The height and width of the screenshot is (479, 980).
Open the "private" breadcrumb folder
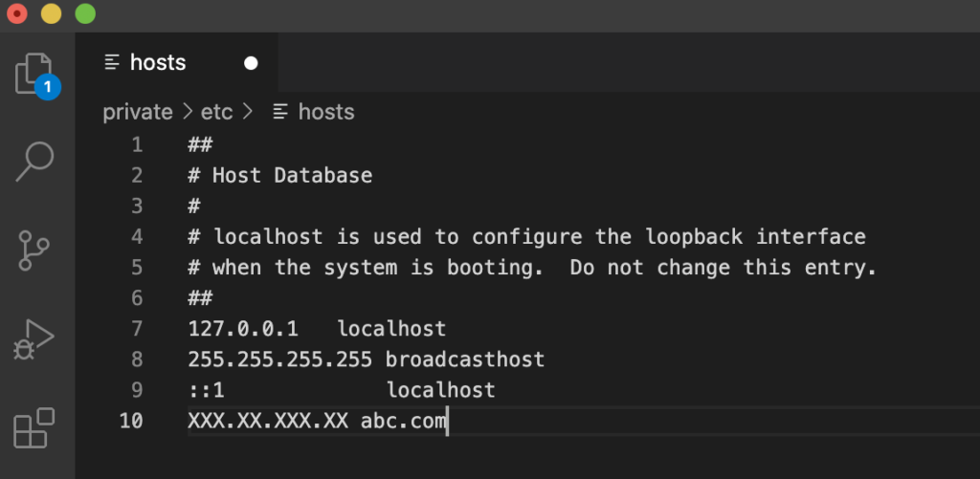(138, 112)
